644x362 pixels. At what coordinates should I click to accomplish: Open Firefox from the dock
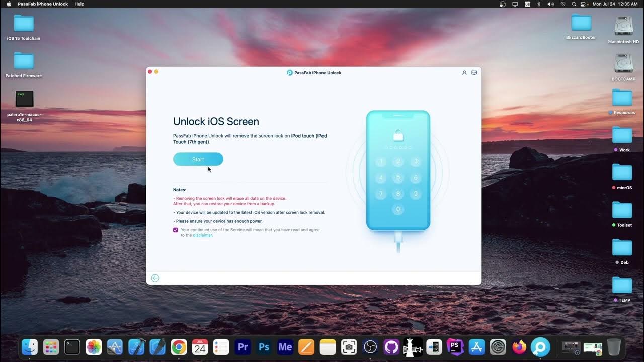pos(519,347)
